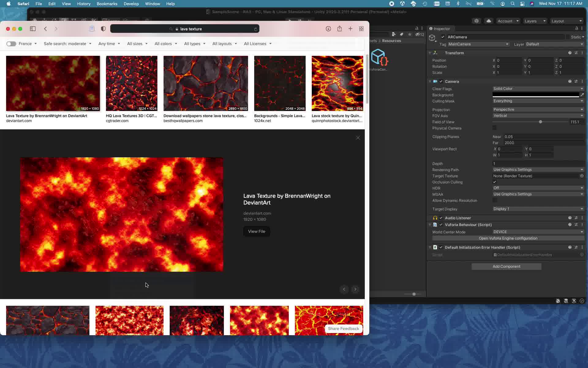
Task: Select Target Texture object picker circle
Action: [582, 176]
